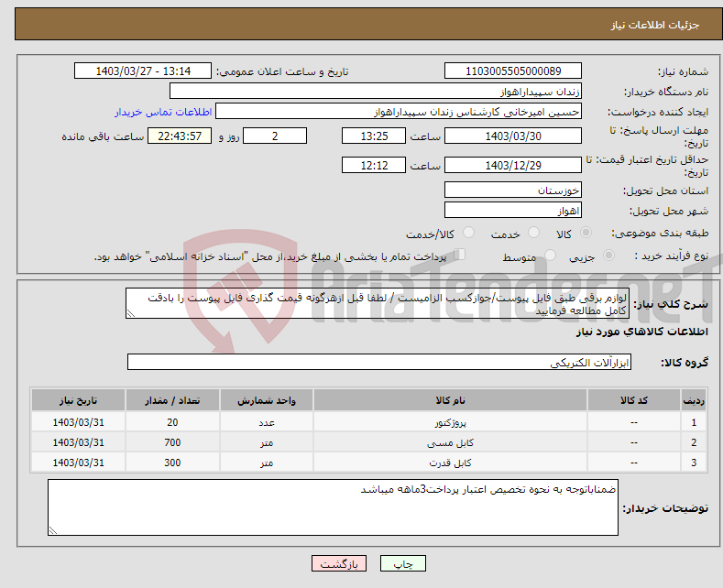The height and width of the screenshot is (588, 723).
Task: Click the بازگشت (back) button
Action: click(339, 563)
